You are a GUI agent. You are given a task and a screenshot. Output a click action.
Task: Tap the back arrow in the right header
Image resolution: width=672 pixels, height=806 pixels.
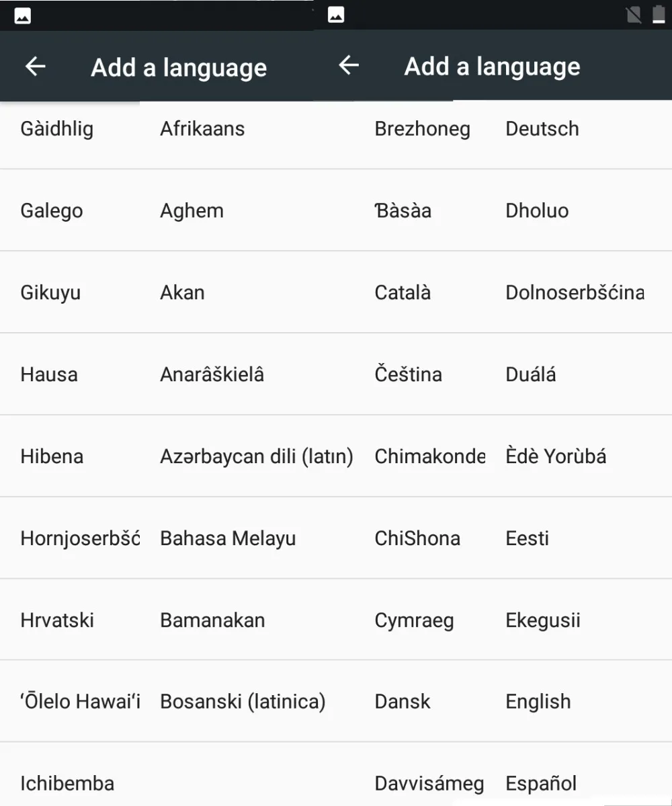click(349, 65)
